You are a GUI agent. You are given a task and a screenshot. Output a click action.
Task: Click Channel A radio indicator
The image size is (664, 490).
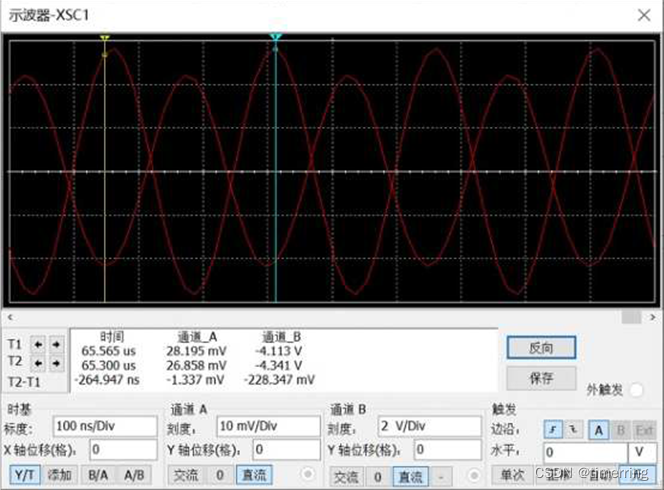click(307, 474)
